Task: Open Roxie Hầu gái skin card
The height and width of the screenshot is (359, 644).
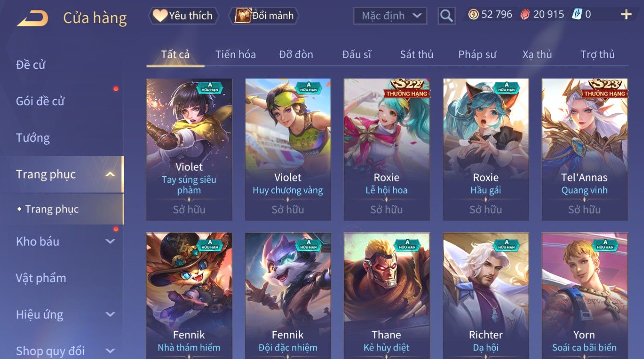Action: pos(486,149)
